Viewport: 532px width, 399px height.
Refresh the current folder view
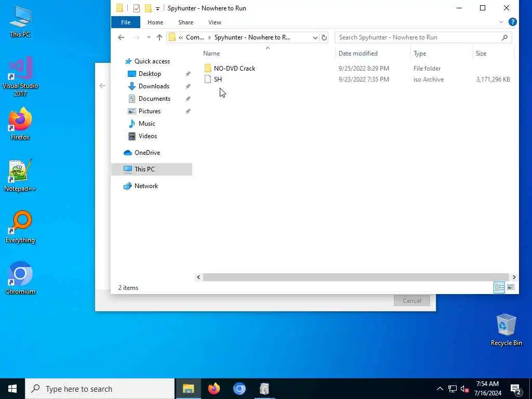[x=324, y=37]
